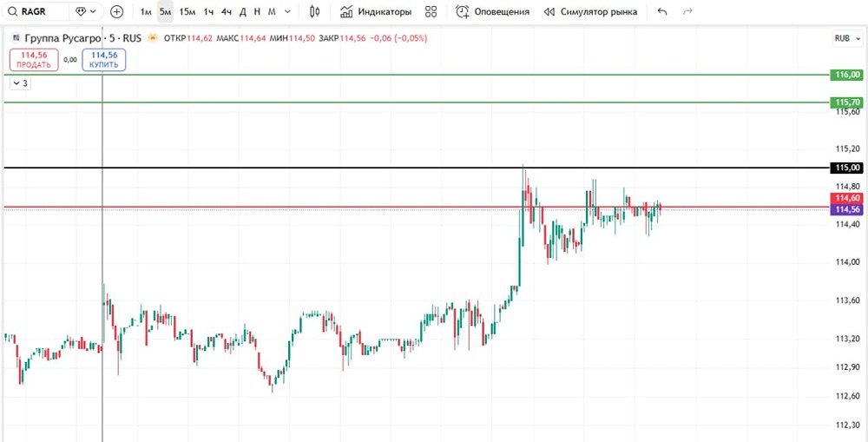Launch Симулятор рынка replay

590,11
